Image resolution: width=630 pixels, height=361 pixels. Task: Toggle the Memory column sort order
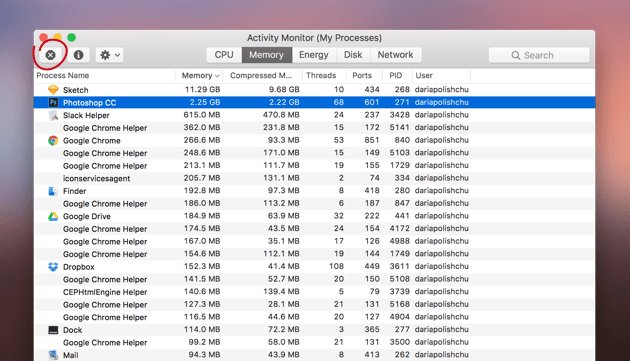[x=199, y=76]
